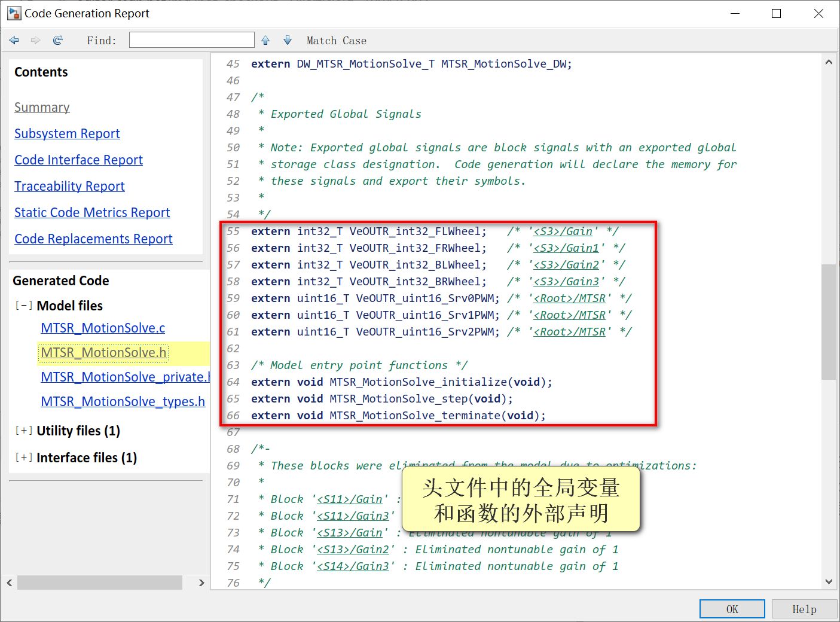The height and width of the screenshot is (622, 840).
Task: Expand the Utility files group
Action: coord(24,431)
